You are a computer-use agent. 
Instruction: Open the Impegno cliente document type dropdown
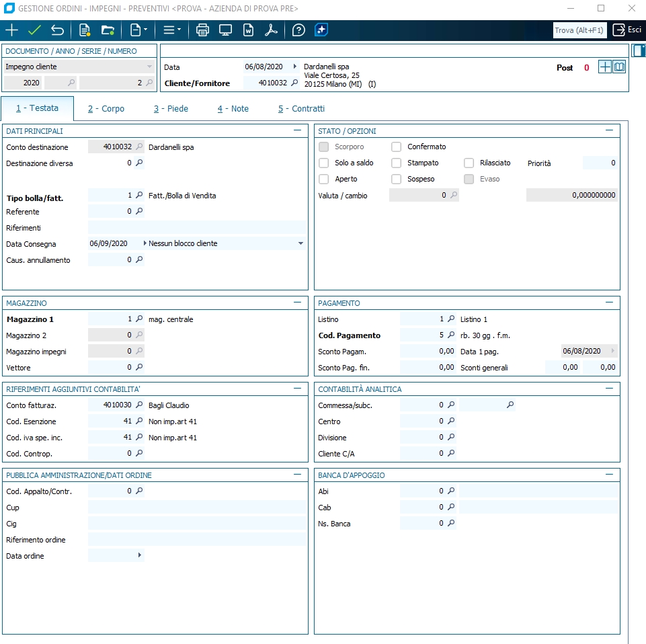(x=149, y=67)
